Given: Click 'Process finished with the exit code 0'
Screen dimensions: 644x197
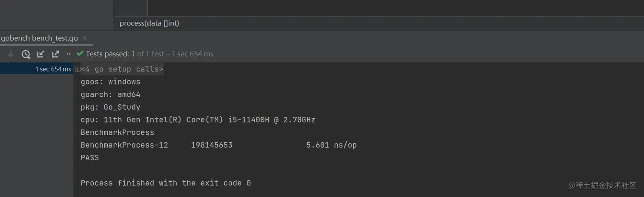Looking at the screenshot, I should 166,183.
